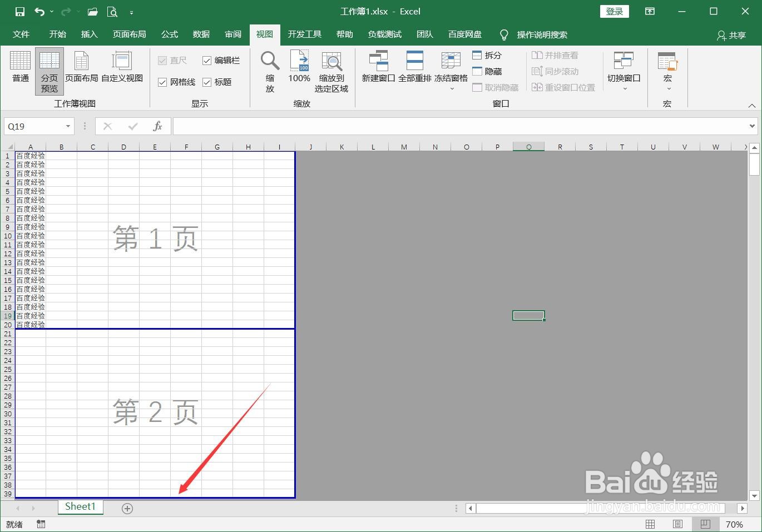Open the Switch Windows (切换窗口) dropdown
This screenshot has height=532, width=762.
click(624, 71)
